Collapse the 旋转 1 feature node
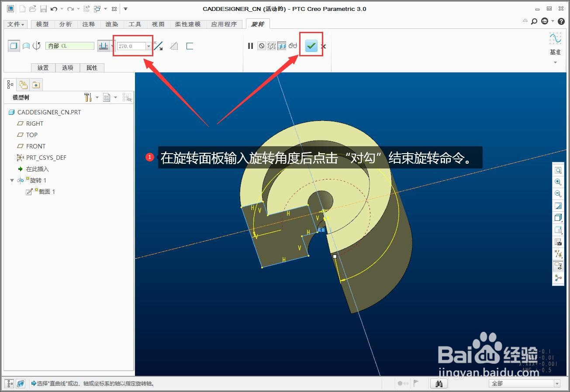Image resolution: width=570 pixels, height=392 pixels. [12, 180]
